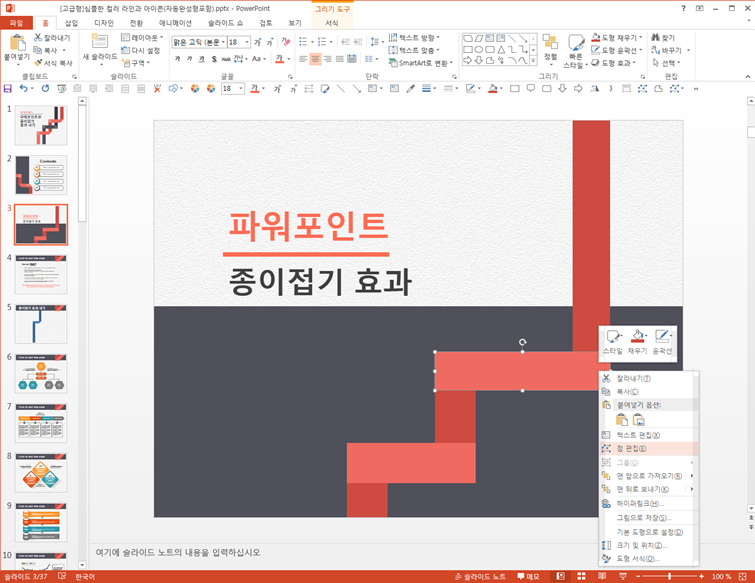Screen dimensions: 755x583
Task: Click the Reading view icon in status bar
Action: (602, 576)
